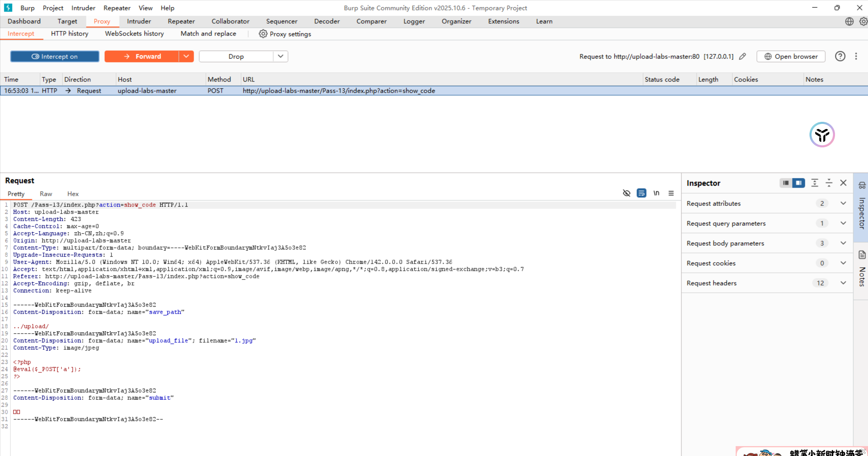Switch to the HTTP history tab

(69, 34)
